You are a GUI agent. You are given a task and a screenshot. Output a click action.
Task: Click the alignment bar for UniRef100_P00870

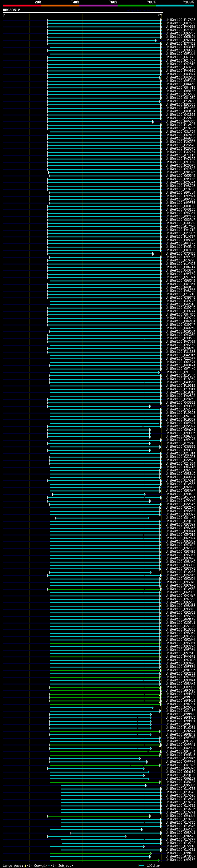[96, 768]
